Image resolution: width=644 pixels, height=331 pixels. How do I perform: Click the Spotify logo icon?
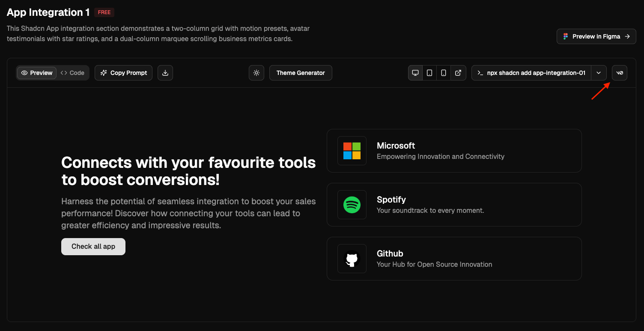(x=352, y=205)
